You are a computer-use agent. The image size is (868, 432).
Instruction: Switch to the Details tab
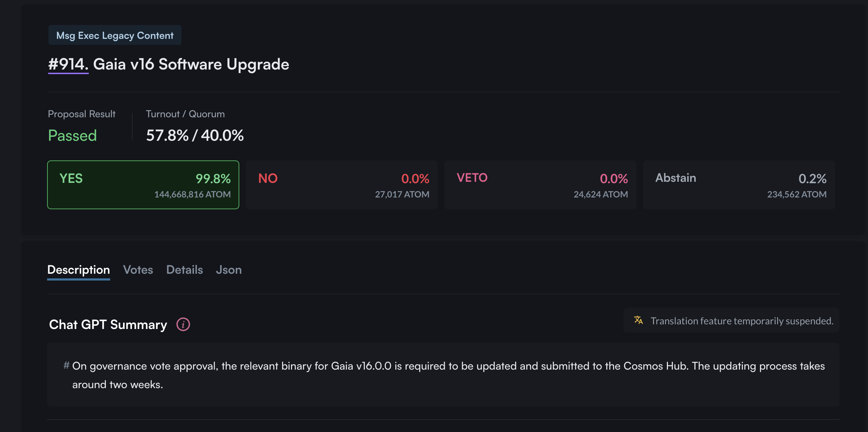pyautogui.click(x=184, y=270)
